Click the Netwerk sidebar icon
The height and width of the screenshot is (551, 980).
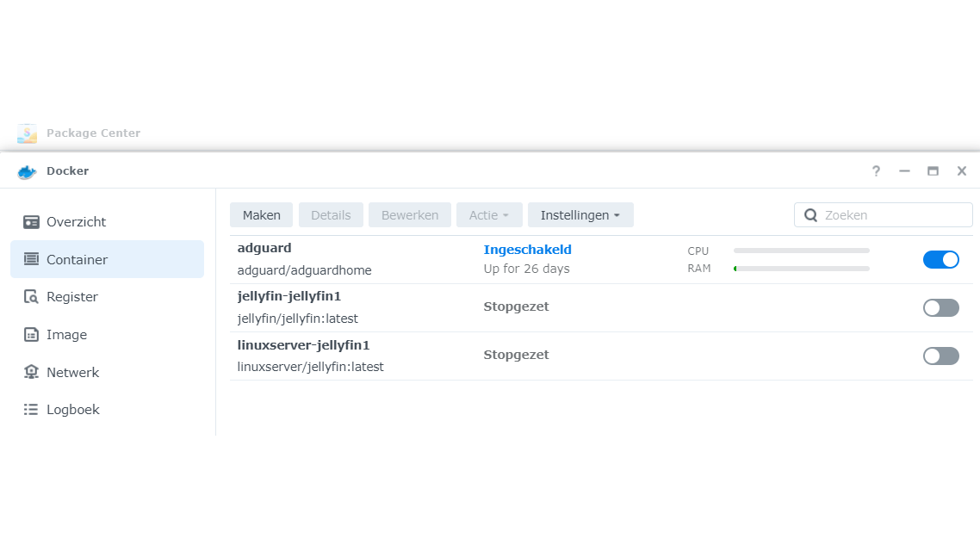[x=31, y=373]
